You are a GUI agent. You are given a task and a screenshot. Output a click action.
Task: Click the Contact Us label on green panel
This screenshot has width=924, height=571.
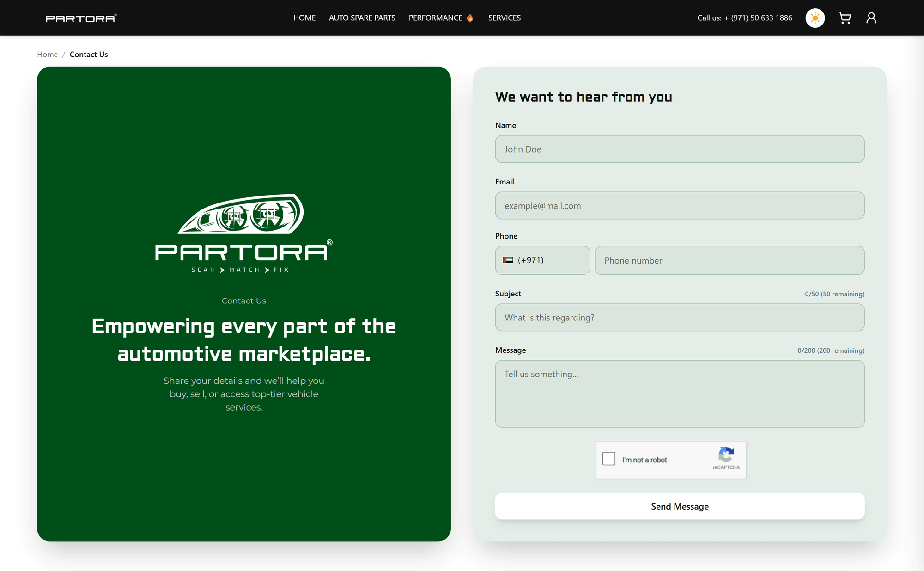[x=244, y=301]
